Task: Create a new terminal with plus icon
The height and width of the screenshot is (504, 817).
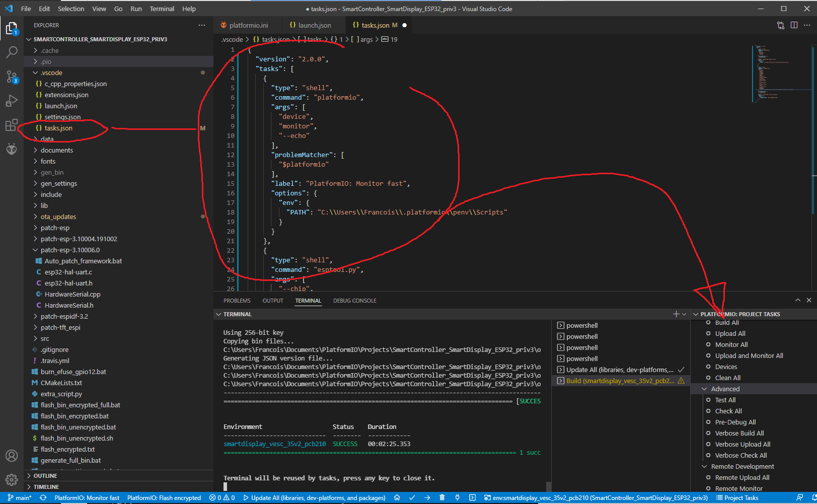Action: coord(676,314)
